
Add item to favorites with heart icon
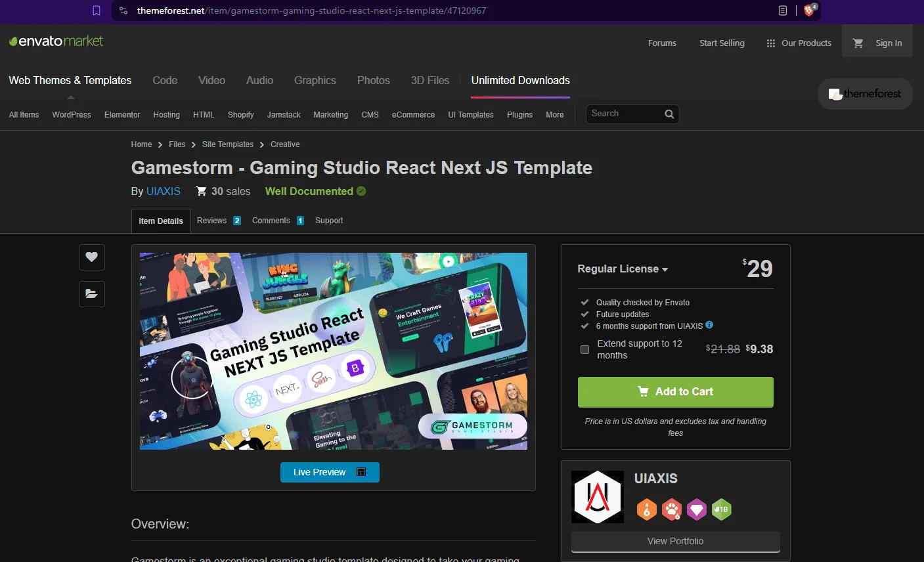[92, 257]
